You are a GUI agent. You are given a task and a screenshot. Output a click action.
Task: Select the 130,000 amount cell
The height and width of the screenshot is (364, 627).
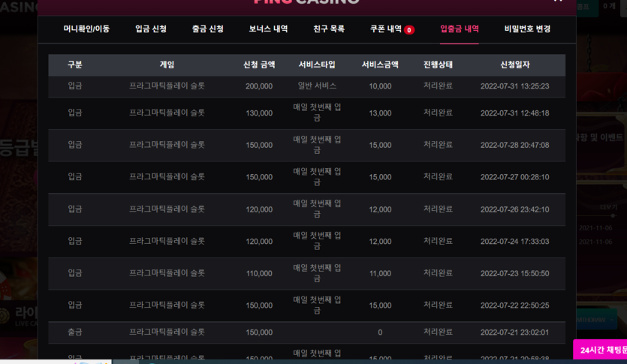(x=259, y=113)
